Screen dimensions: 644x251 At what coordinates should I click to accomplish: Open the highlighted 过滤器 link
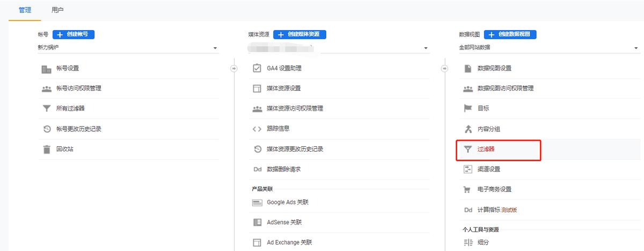tap(486, 149)
